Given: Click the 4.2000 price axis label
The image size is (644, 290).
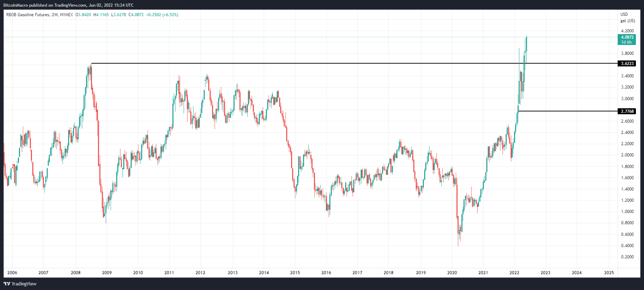Looking at the screenshot, I should pyautogui.click(x=627, y=31).
